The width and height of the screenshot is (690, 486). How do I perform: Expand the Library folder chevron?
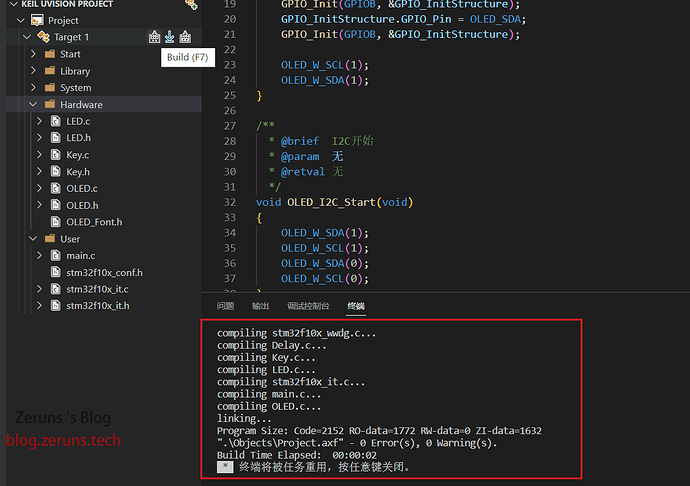click(34, 71)
